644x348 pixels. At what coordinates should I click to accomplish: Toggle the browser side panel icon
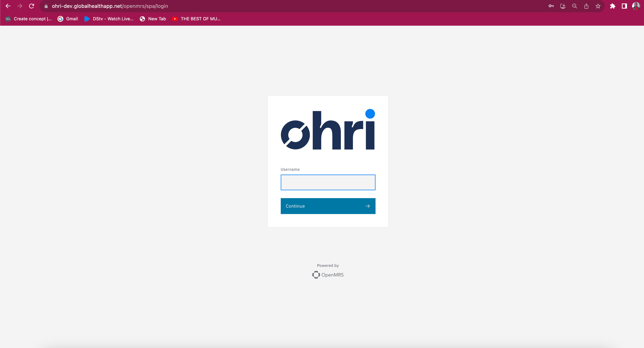click(x=624, y=6)
